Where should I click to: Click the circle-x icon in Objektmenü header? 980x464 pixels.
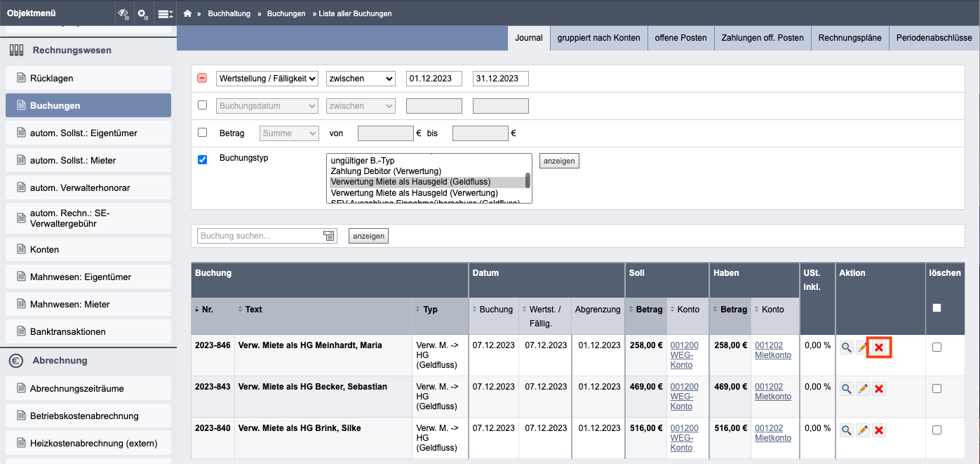[x=143, y=13]
